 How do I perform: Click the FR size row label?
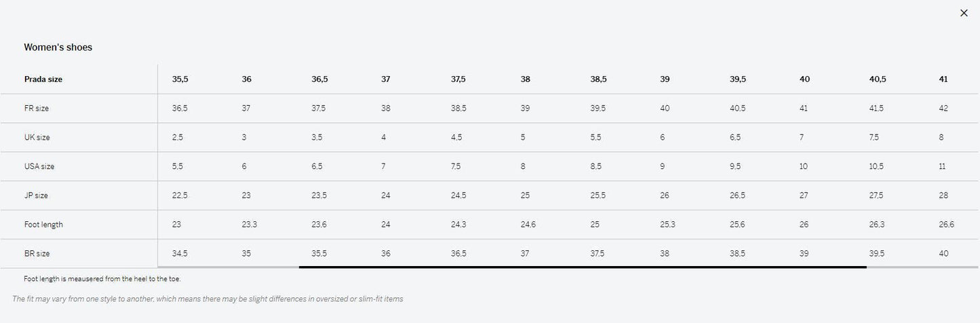pyautogui.click(x=37, y=109)
